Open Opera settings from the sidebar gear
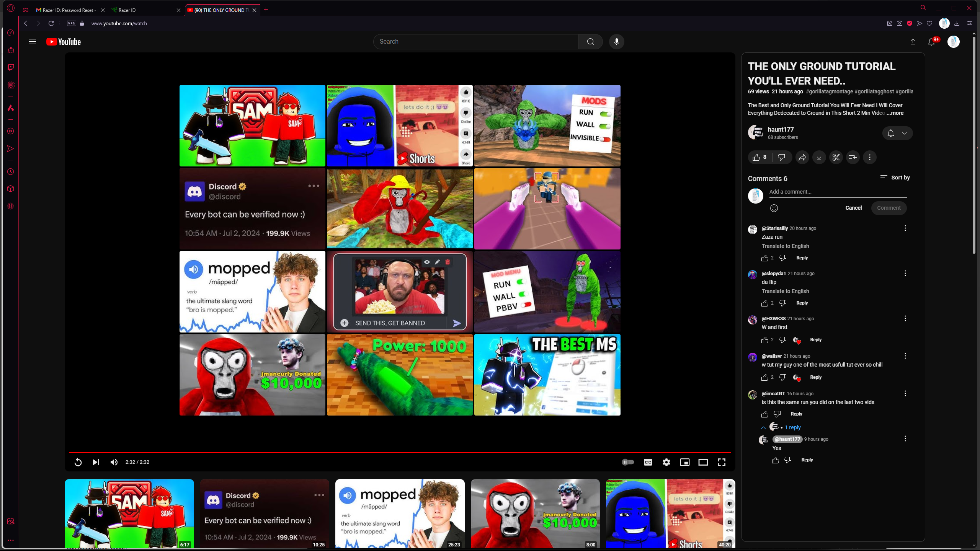Image resolution: width=980 pixels, height=551 pixels. click(x=11, y=206)
